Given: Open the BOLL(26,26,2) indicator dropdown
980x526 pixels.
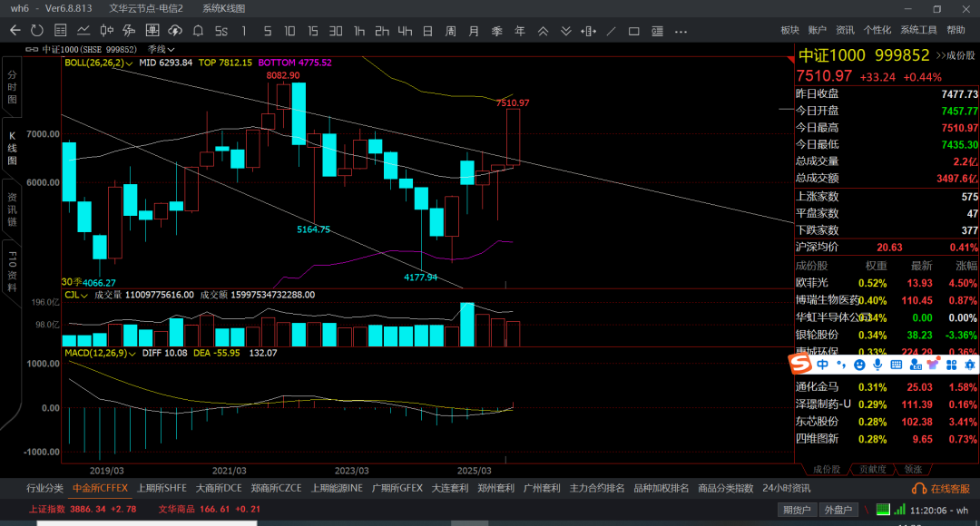Looking at the screenshot, I should (x=99, y=63).
